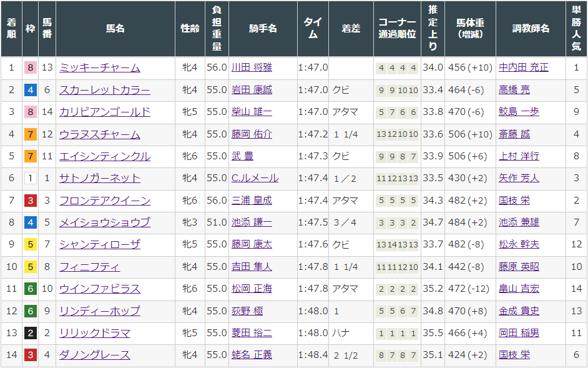This screenshot has width=588, height=368.
Task: Open trainer link 鮫島 一歩
Action: coord(519,112)
